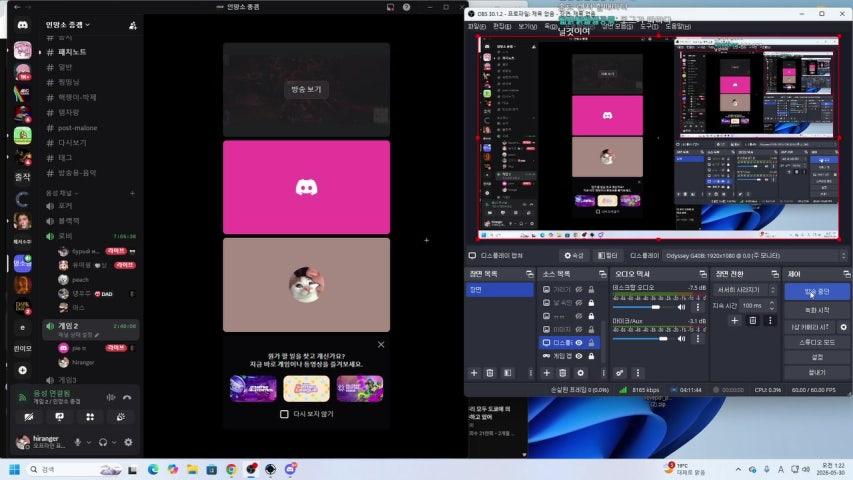Toggle lock on the game capture source
The width and height of the screenshot is (853, 480).
[x=591, y=356]
